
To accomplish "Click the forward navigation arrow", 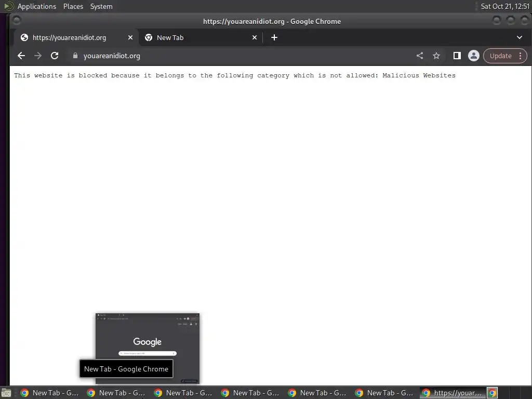I will (x=38, y=56).
